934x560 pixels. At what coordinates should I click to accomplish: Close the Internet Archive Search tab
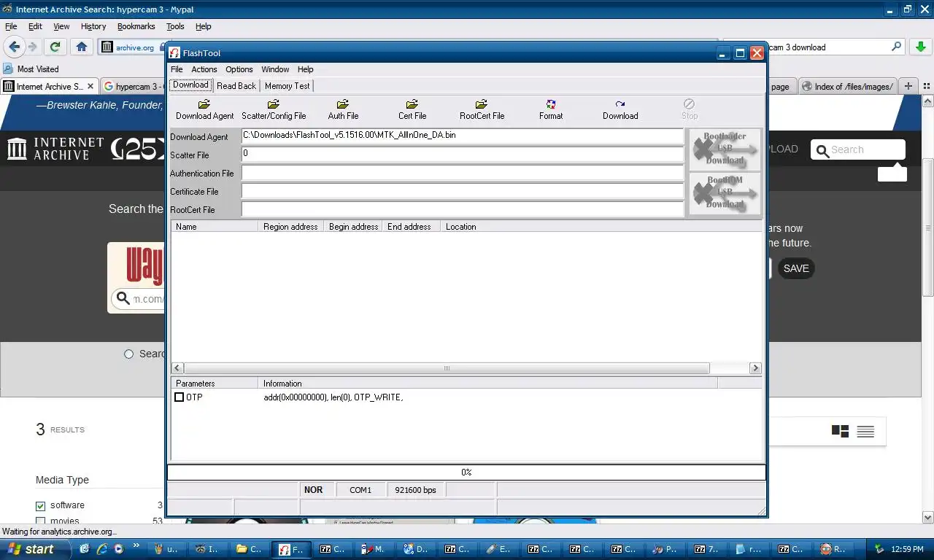91,86
